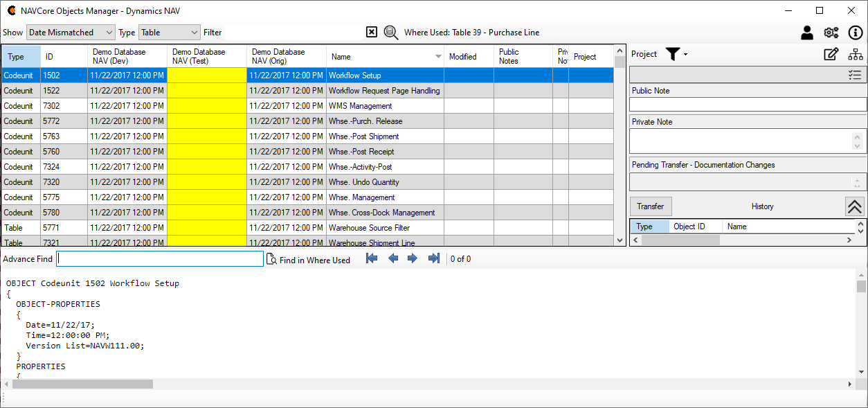
Task: Clear the filter with the X icon
Action: (372, 32)
